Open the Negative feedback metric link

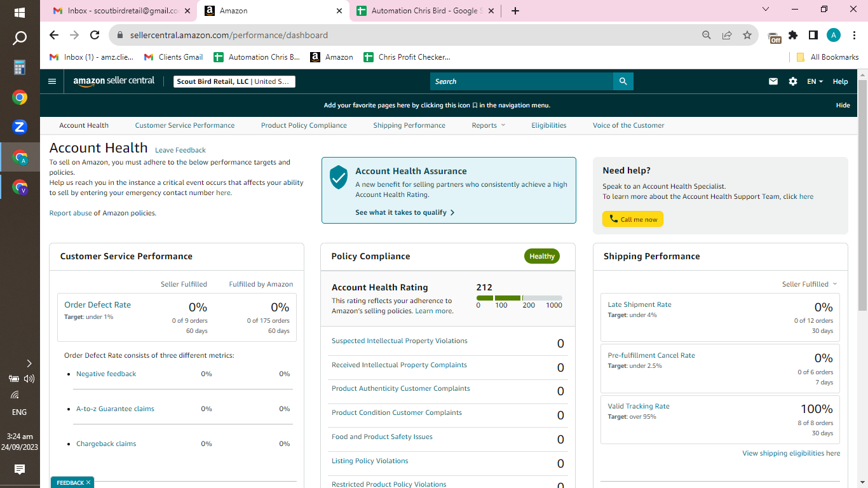point(106,374)
